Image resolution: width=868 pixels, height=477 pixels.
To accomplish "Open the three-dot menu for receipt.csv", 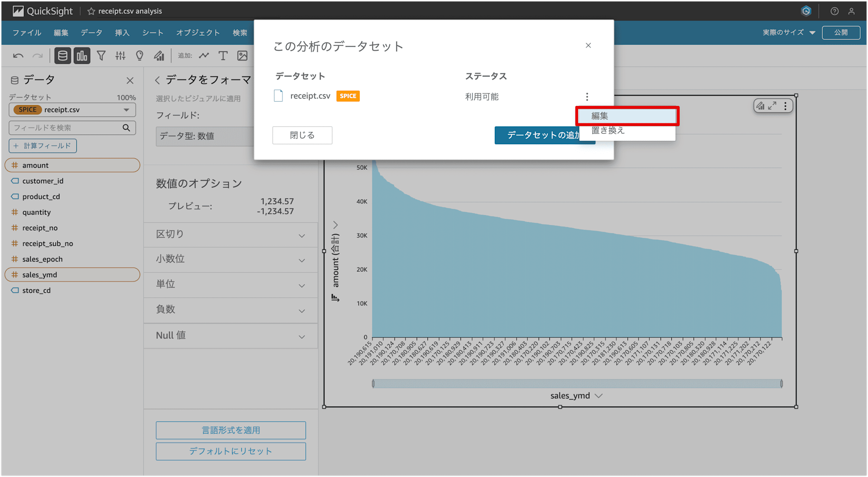I will click(587, 96).
